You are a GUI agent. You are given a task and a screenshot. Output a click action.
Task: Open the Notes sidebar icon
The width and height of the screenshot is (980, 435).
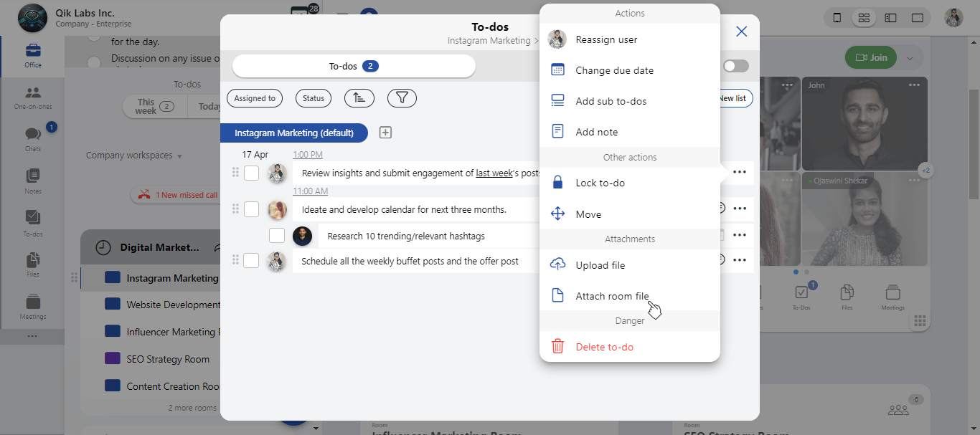33,180
